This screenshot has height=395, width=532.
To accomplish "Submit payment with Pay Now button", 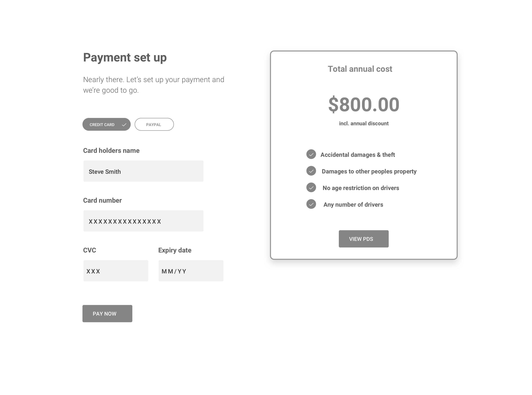I will point(107,313).
